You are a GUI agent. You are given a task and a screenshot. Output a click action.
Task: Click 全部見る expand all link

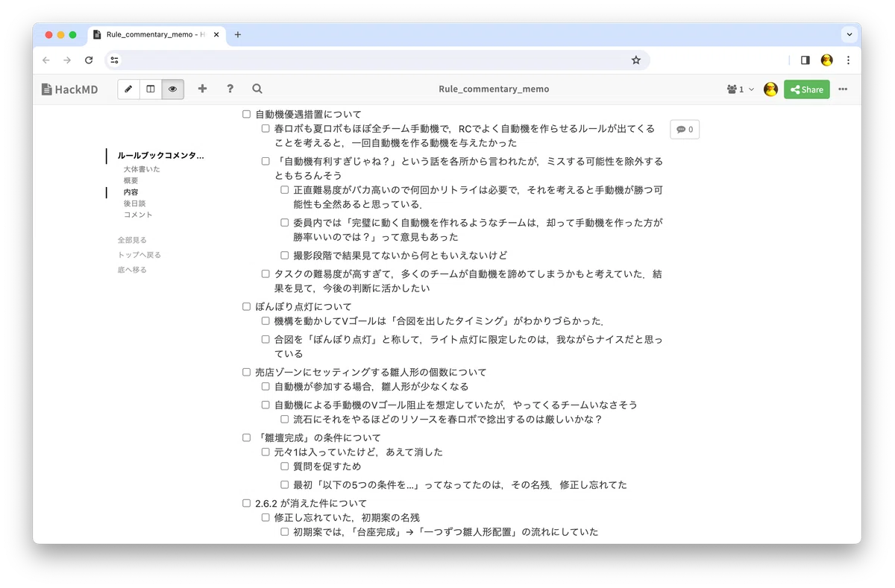click(132, 240)
